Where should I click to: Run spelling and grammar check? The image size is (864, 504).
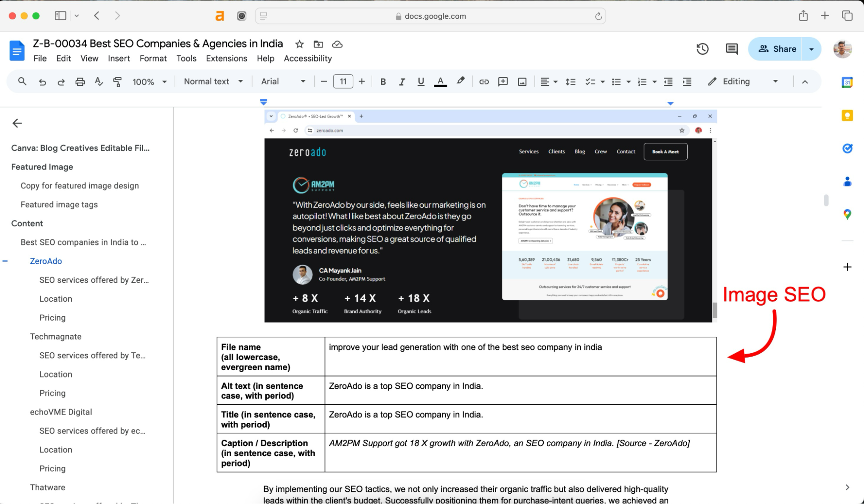point(99,82)
